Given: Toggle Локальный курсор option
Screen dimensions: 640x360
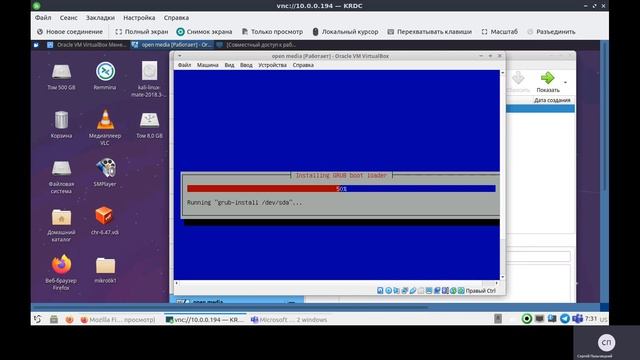Looking at the screenshot, I should [345, 31].
